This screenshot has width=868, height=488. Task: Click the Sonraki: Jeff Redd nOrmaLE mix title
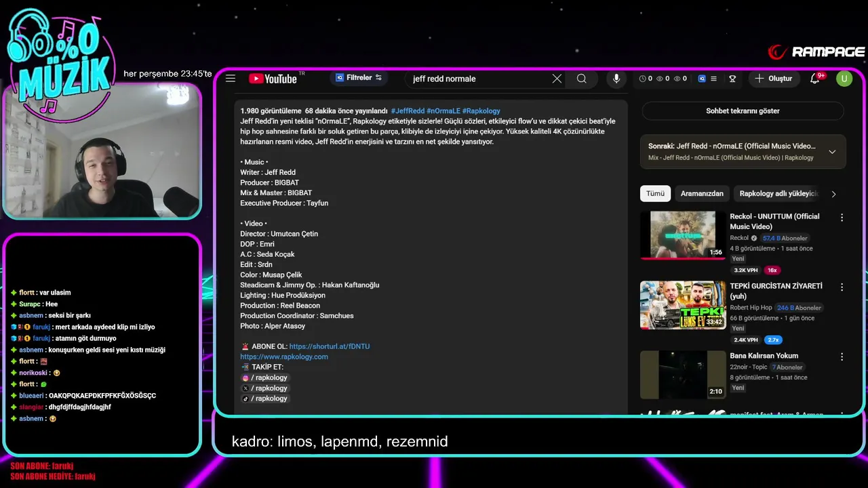732,146
